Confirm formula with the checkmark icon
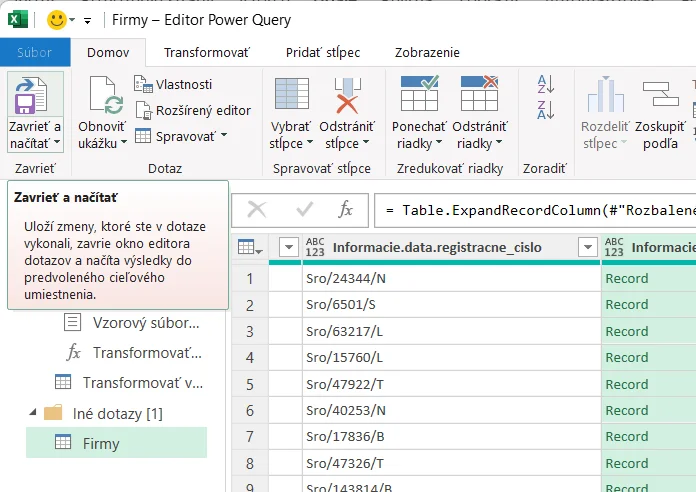This screenshot has width=696, height=492. click(304, 209)
